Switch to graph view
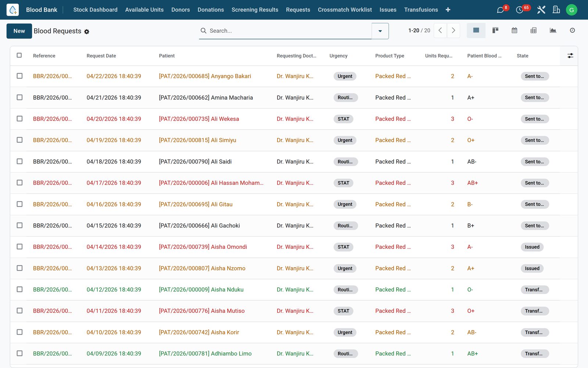The width and height of the screenshot is (588, 368). pyautogui.click(x=553, y=31)
